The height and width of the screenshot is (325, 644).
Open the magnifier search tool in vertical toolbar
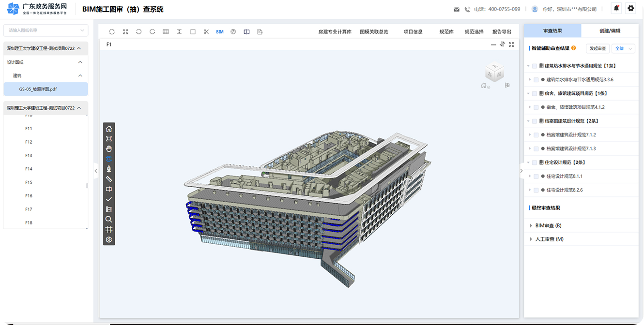point(109,219)
